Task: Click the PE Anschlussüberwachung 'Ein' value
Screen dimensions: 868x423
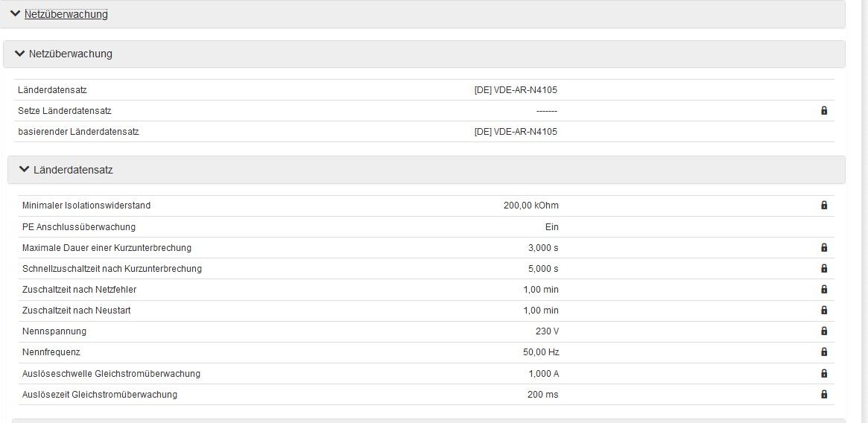Action: 551,227
